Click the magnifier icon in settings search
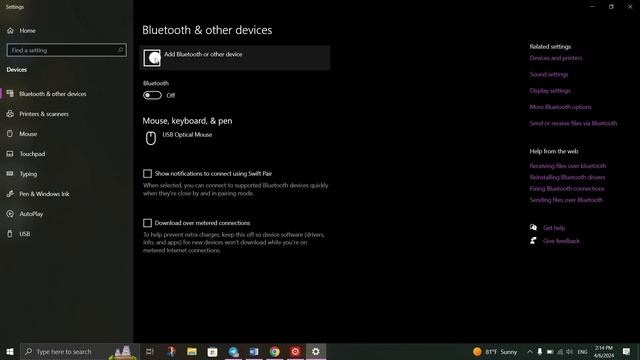640x360 pixels. coord(120,50)
